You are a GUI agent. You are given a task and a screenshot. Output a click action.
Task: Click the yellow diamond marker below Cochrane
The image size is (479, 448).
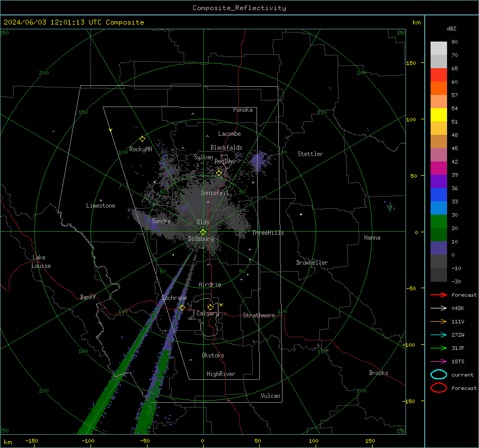(x=182, y=307)
